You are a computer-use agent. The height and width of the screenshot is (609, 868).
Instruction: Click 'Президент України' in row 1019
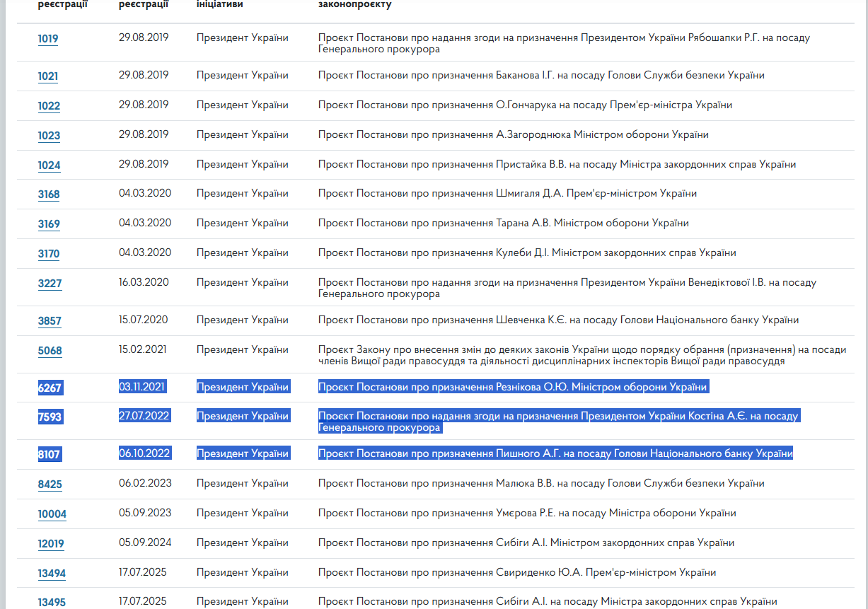[x=243, y=37]
